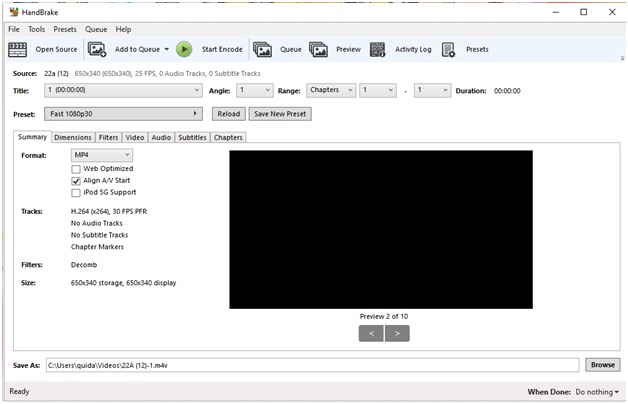Click the Activity Log icon

[377, 50]
